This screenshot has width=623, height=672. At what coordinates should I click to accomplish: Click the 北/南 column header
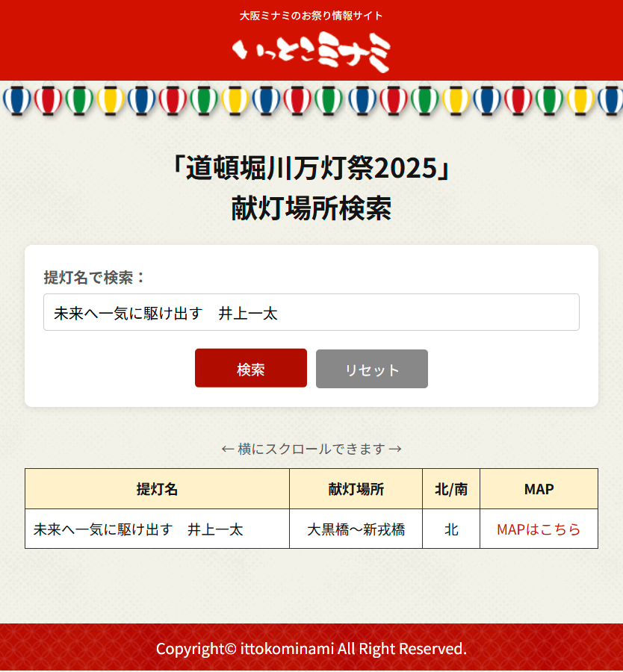click(451, 489)
